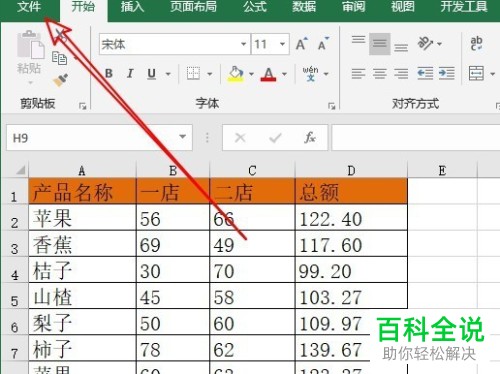Toggle Bold formatting
The width and height of the screenshot is (500, 374).
coord(109,73)
